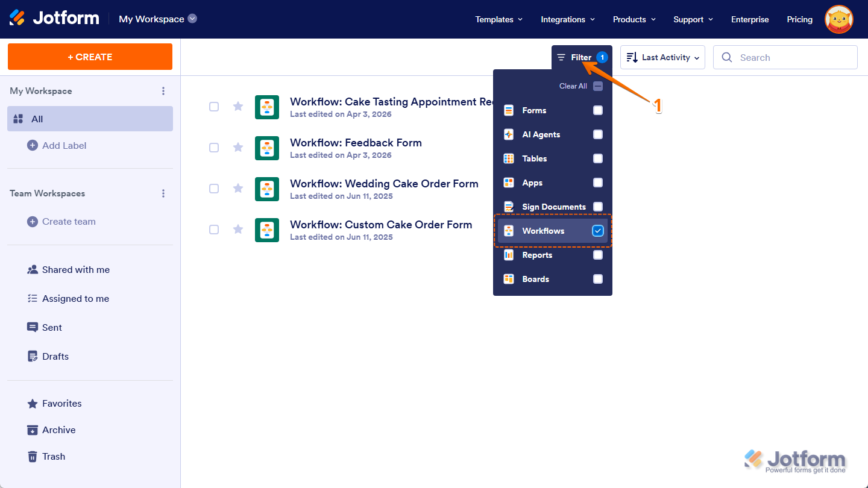Image resolution: width=868 pixels, height=488 pixels.
Task: Select the Wedding Cake Order Form checkbox
Action: (x=214, y=189)
